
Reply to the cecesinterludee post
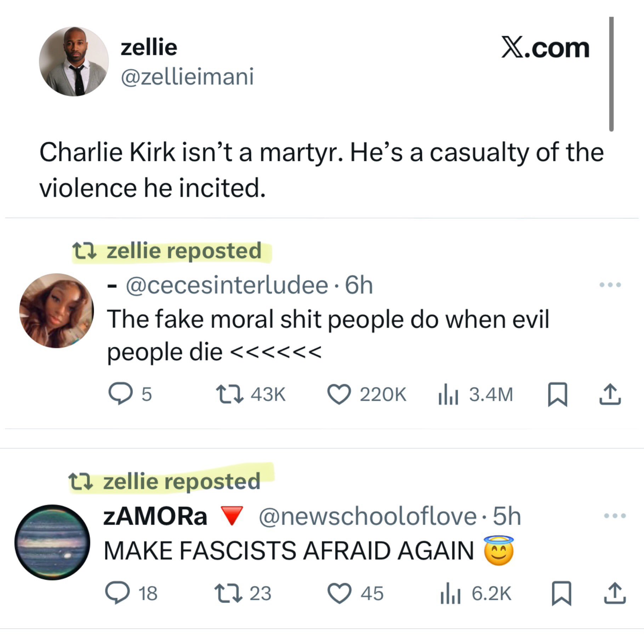(120, 394)
